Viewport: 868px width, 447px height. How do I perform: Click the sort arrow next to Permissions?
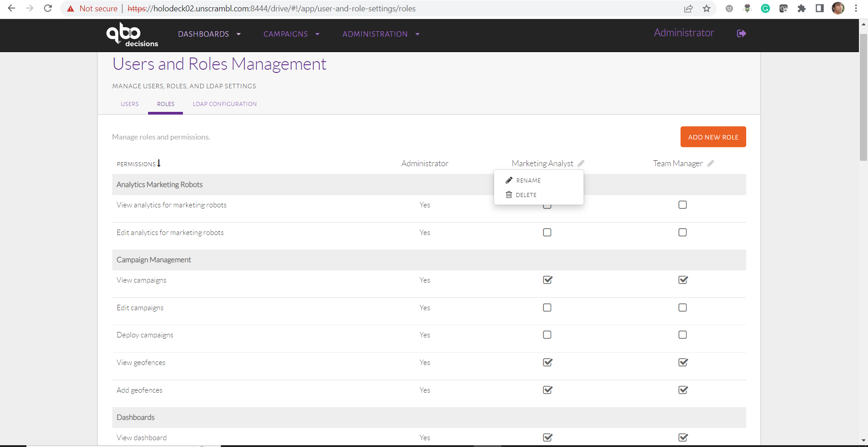pos(159,163)
